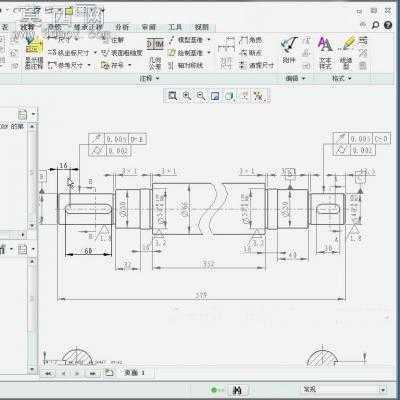This screenshot has width=400, height=400.
Task: Click the Repaint view icon
Action: pyautogui.click(x=215, y=96)
